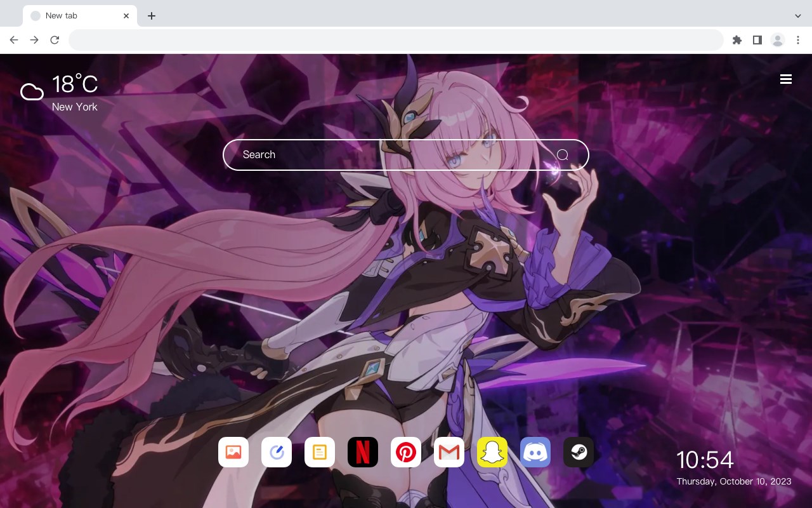
Task: Add a new browser tab
Action: [151, 16]
